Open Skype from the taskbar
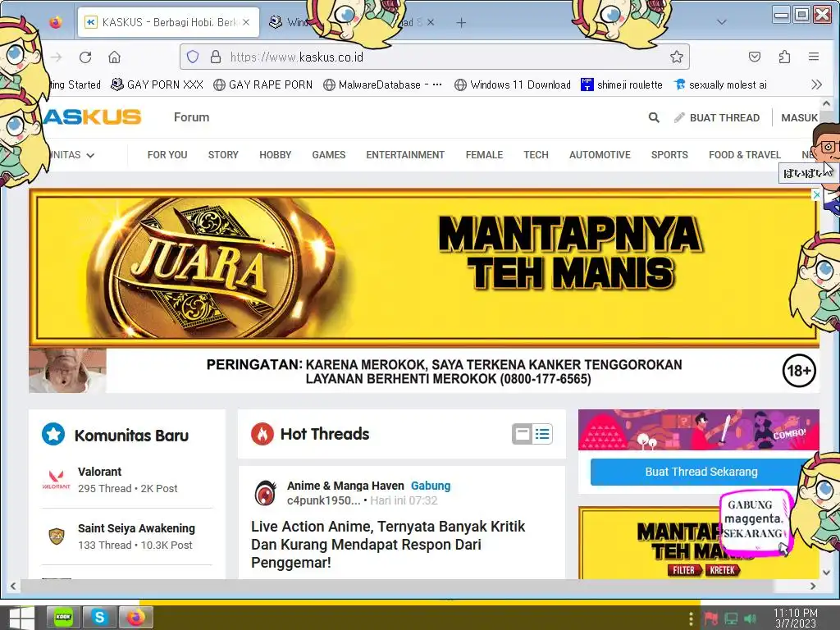Image resolution: width=840 pixels, height=630 pixels. tap(99, 617)
